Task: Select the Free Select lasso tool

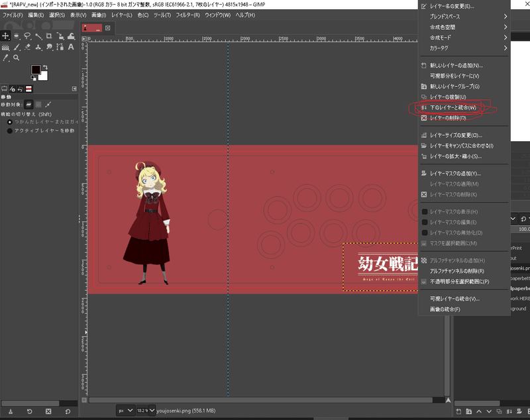Action: point(27,36)
